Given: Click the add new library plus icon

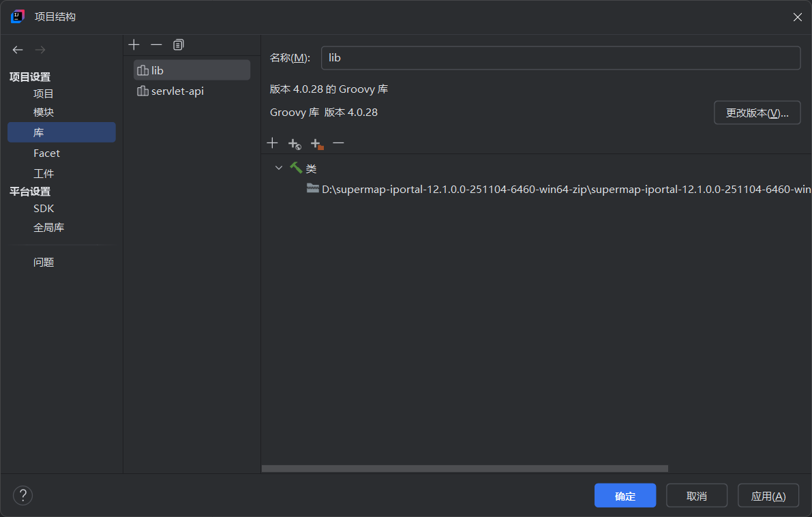Looking at the screenshot, I should (x=134, y=45).
